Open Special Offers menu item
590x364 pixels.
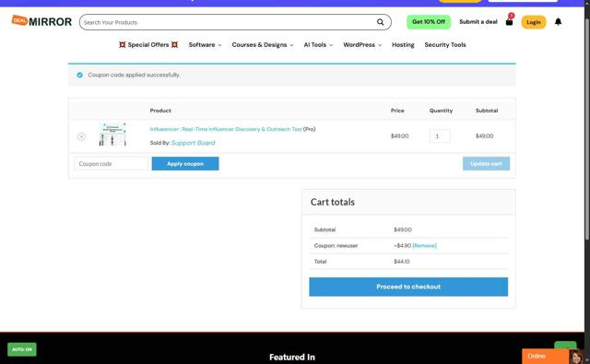[148, 45]
